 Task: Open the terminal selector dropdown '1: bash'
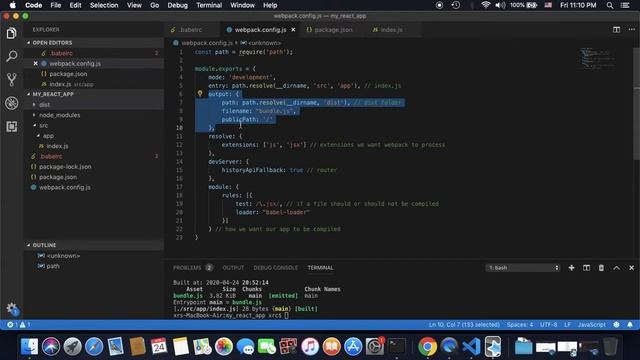(x=523, y=268)
